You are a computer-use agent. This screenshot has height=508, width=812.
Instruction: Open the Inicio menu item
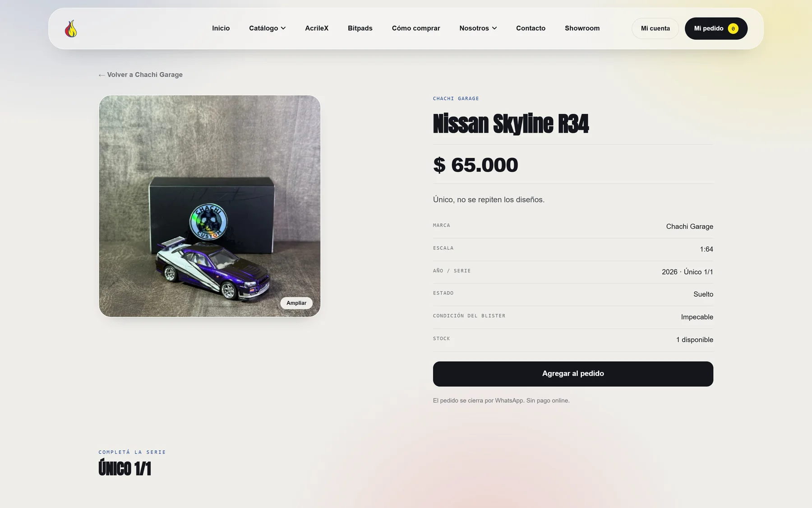click(x=221, y=28)
